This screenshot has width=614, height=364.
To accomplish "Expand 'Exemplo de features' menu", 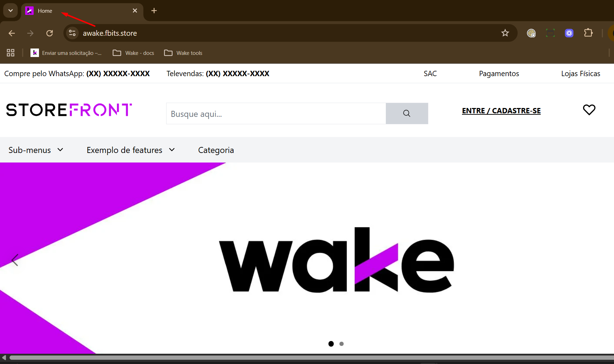I will tap(131, 150).
